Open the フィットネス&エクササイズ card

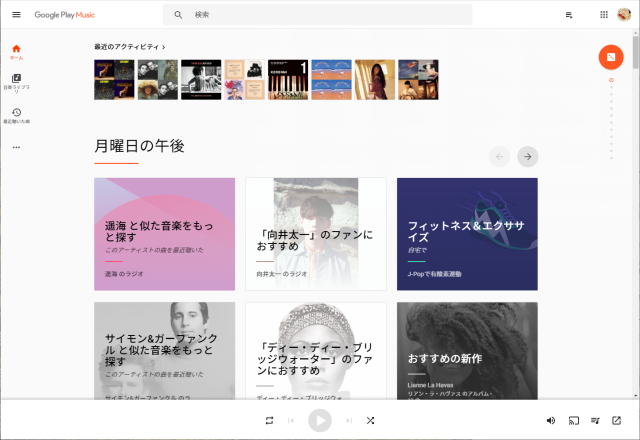[467, 234]
